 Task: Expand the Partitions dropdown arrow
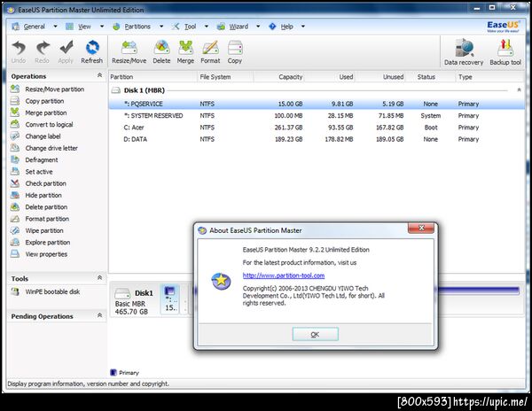(x=161, y=27)
